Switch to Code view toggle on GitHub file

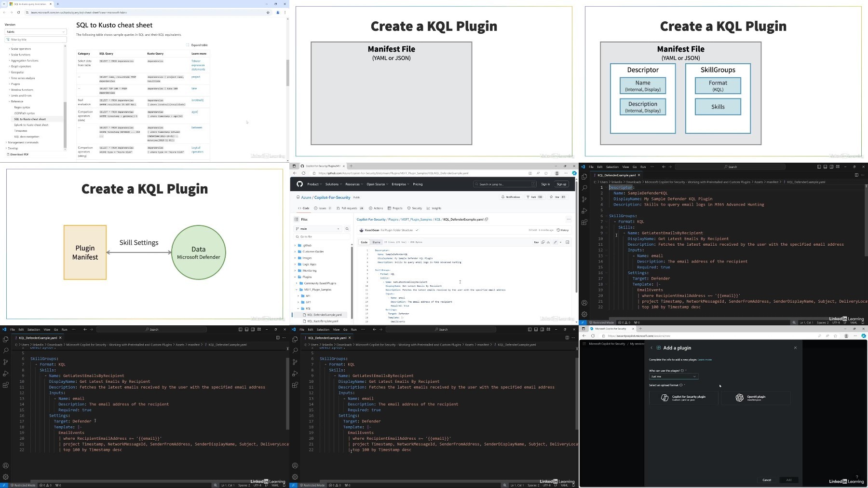pos(364,242)
